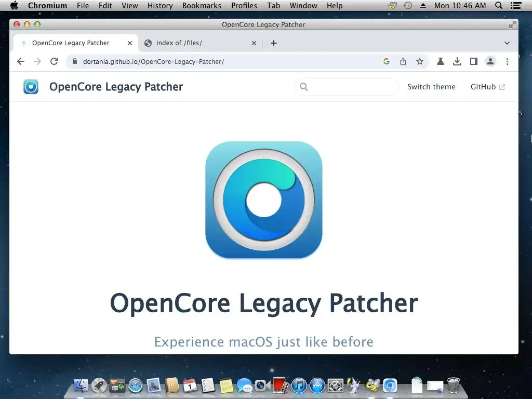Open Safari from the dock
Viewport: 532px width, 399px height.
(x=136, y=386)
